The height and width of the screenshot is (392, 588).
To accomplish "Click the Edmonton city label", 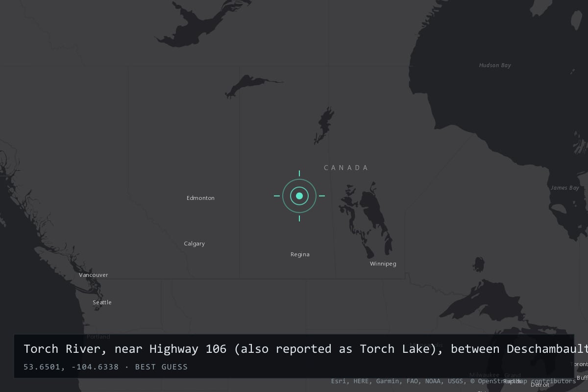I will [200, 198].
